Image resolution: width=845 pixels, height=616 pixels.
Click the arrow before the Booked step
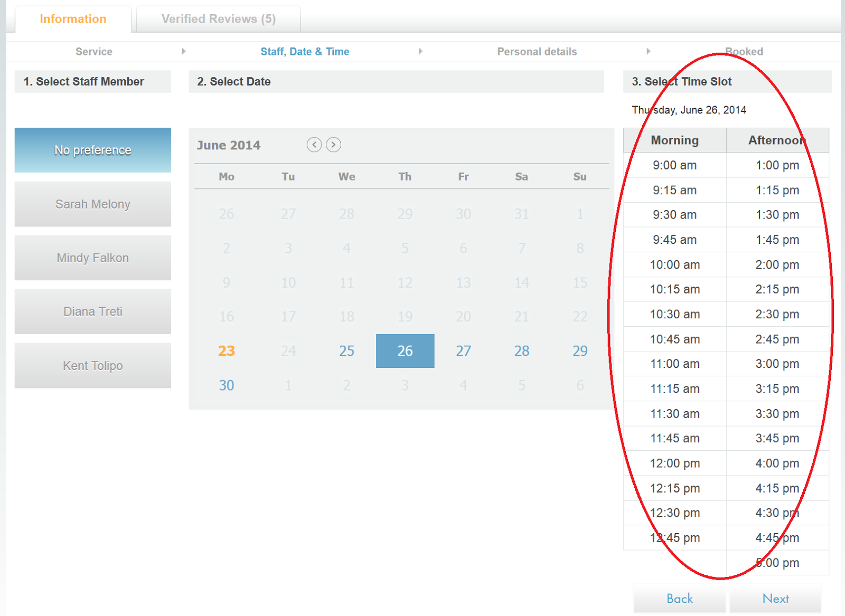(649, 51)
